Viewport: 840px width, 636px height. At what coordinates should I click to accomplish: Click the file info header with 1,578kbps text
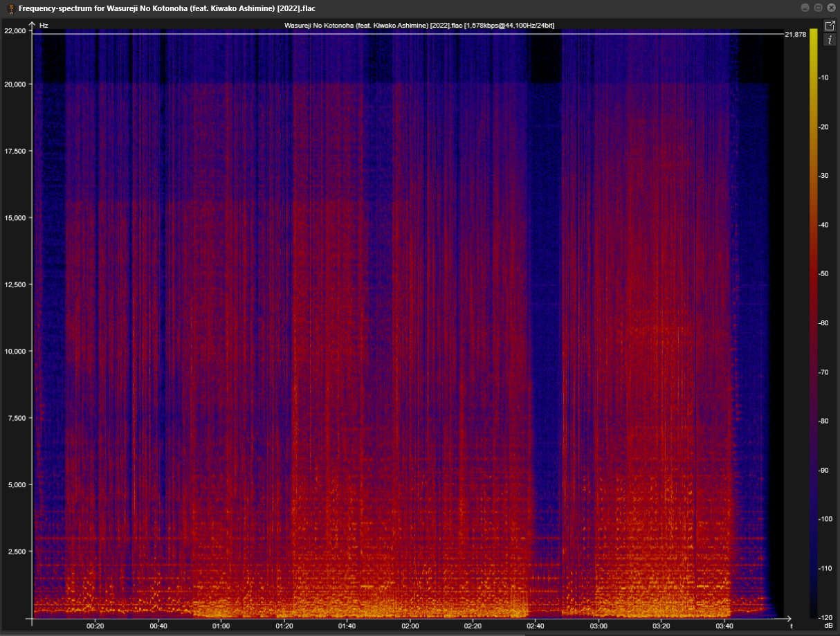(419, 26)
